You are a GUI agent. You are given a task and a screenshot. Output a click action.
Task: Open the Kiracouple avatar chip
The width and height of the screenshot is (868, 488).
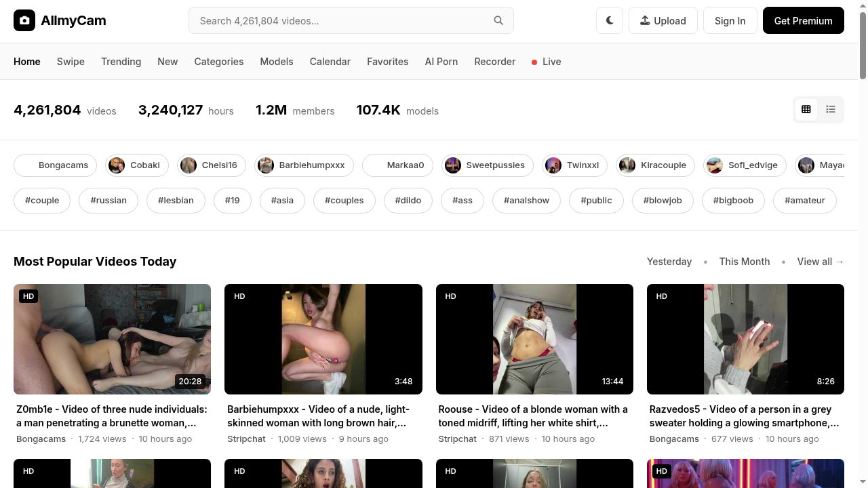click(x=654, y=165)
